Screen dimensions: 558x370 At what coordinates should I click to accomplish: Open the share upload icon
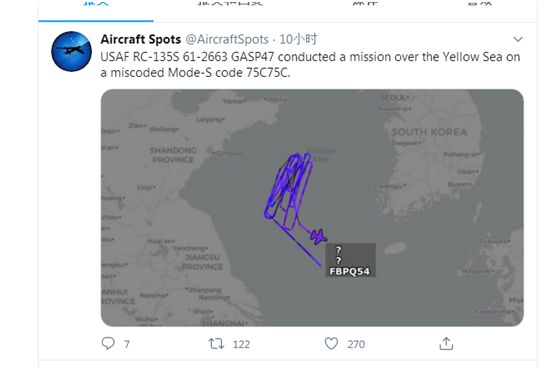(x=446, y=344)
